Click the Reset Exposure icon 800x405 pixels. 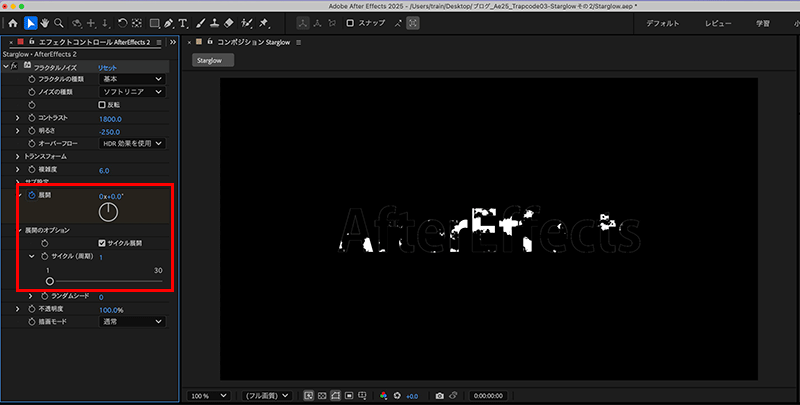(397, 396)
